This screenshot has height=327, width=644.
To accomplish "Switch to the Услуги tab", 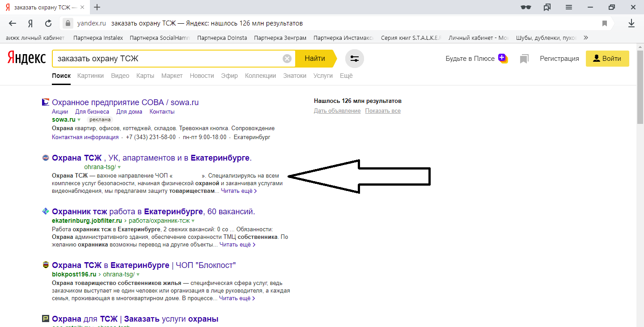I will (323, 76).
